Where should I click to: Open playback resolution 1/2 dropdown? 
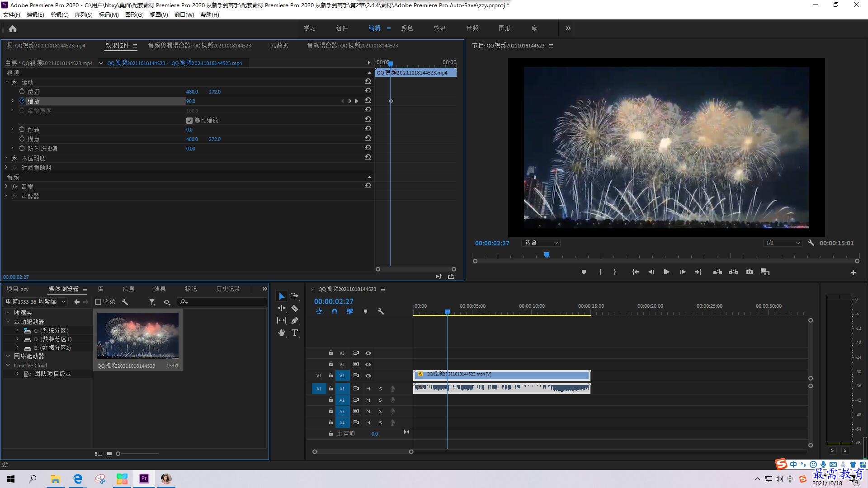[783, 243]
